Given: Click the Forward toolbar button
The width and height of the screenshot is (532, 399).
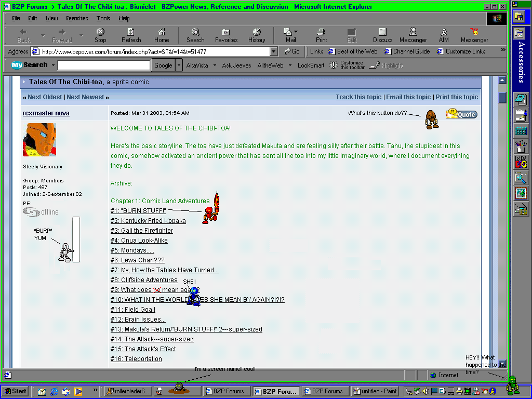Looking at the screenshot, I should pyautogui.click(x=62, y=36).
